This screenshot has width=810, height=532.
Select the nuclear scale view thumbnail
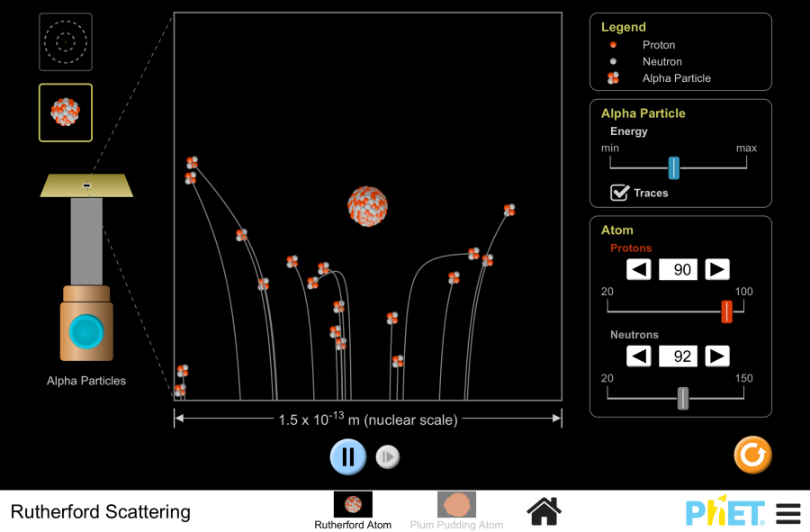click(x=65, y=113)
